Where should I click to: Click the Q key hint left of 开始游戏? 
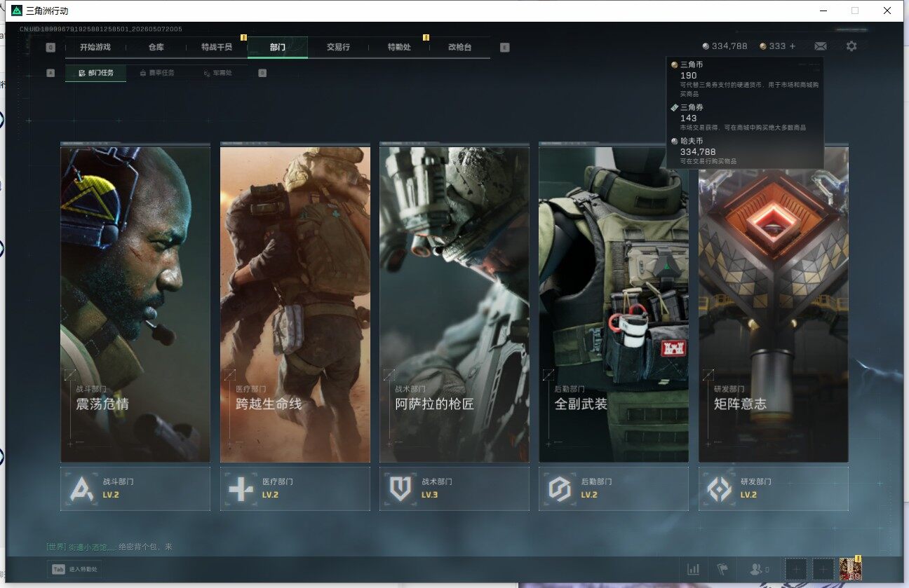point(50,48)
